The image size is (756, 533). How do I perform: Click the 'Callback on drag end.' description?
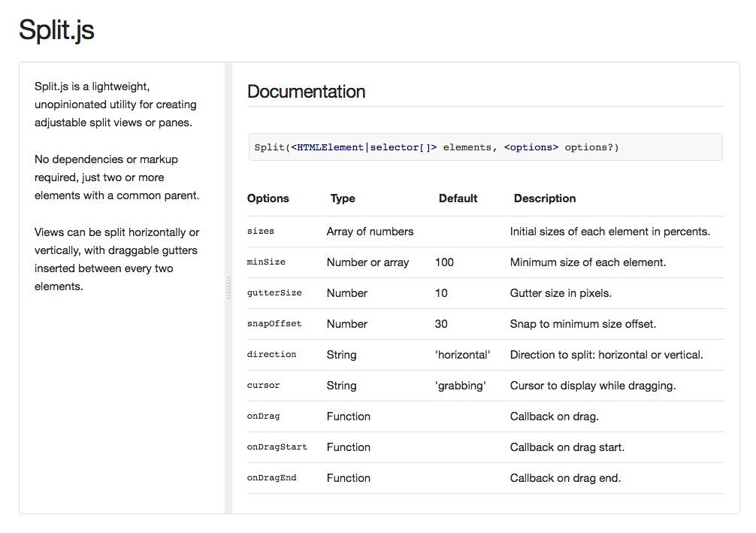(x=566, y=478)
